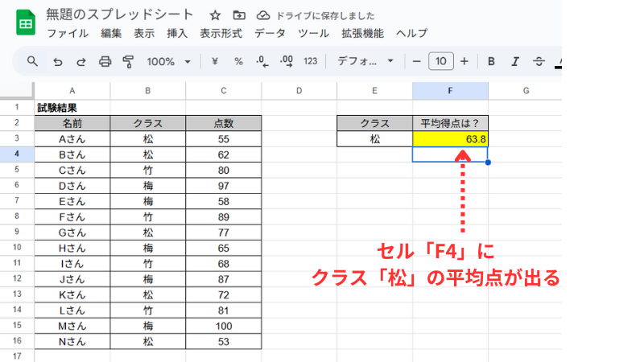644x362 pixels.
Task: Click the selected empty cell F4
Action: [451, 154]
